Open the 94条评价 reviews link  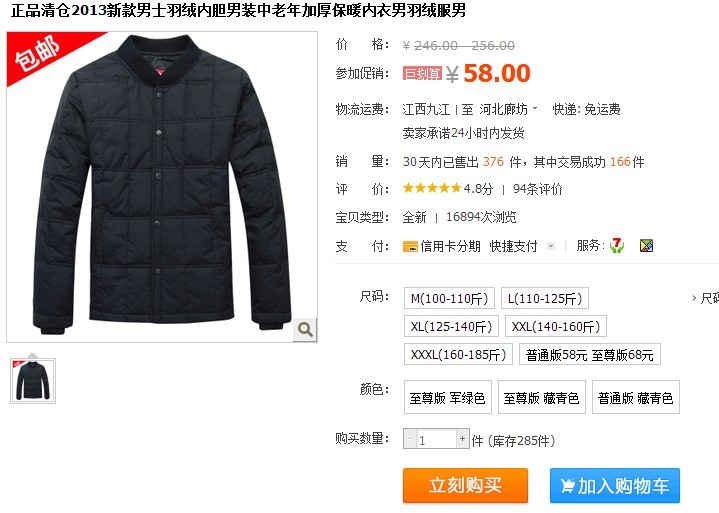point(537,189)
